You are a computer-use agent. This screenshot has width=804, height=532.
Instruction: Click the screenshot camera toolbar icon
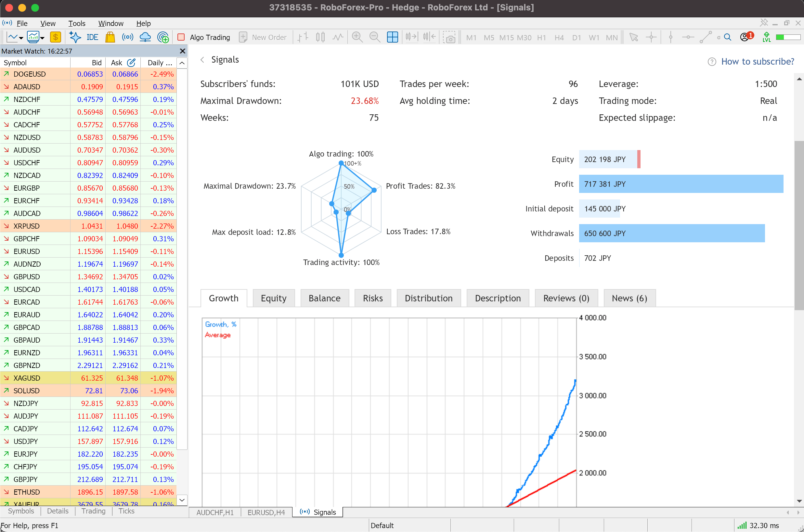click(x=449, y=37)
